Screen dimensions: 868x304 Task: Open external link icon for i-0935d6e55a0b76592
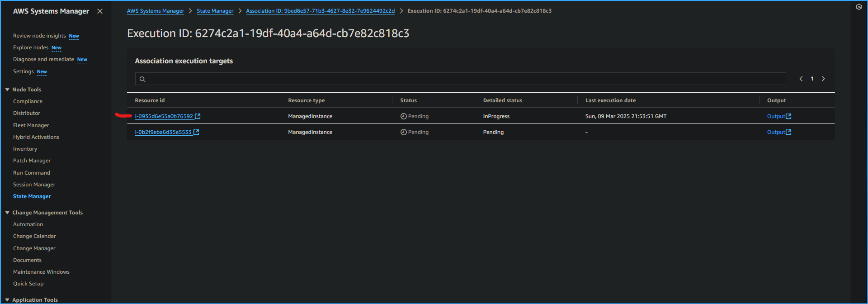click(198, 116)
